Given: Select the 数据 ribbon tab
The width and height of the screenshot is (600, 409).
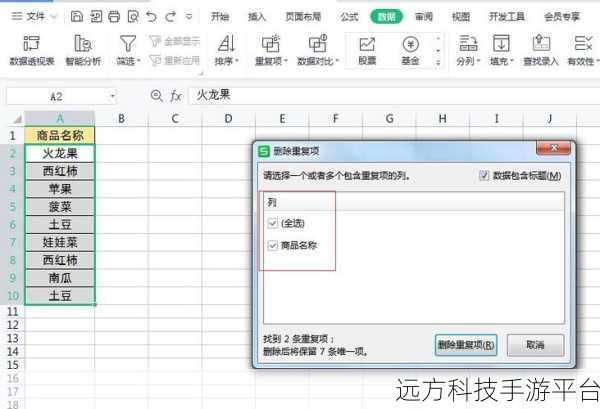Looking at the screenshot, I should (x=386, y=16).
